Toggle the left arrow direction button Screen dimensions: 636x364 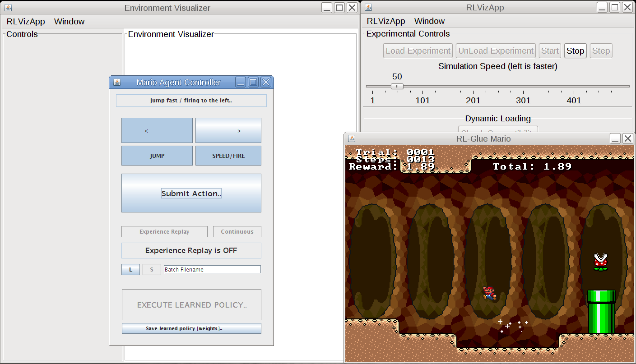click(x=157, y=130)
